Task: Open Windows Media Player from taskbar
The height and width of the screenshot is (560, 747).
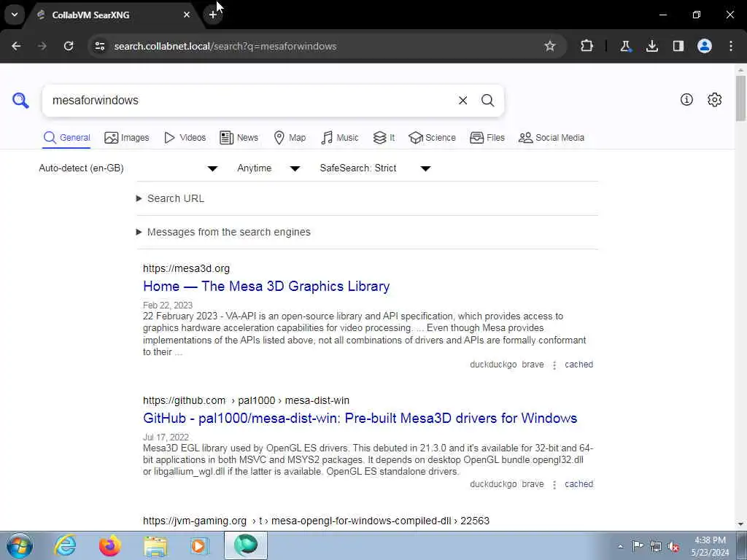Action: click(x=199, y=545)
